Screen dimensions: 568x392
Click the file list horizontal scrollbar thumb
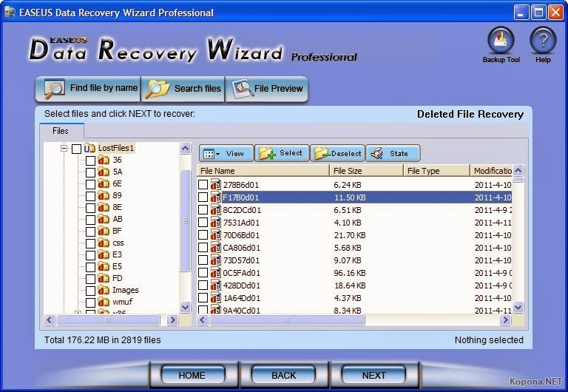pos(287,320)
